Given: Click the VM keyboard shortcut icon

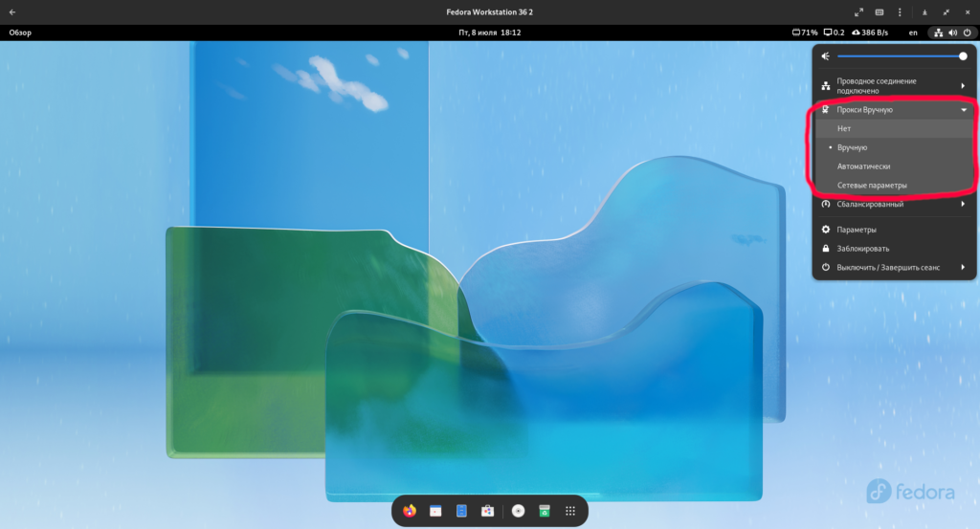Looking at the screenshot, I should [880, 12].
